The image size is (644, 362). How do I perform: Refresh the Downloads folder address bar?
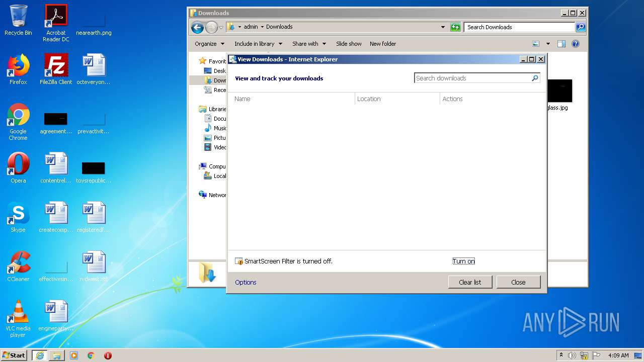455,27
